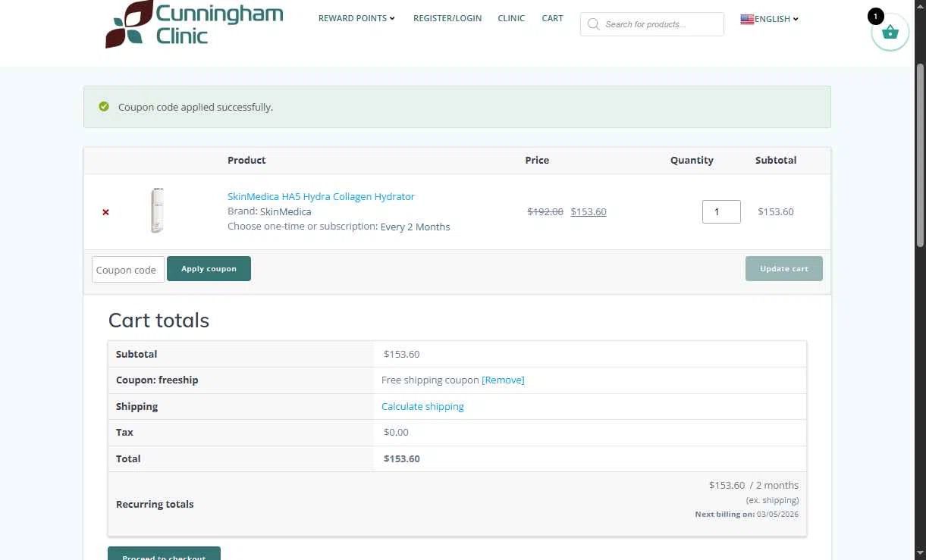The image size is (926, 560).
Task: Click the search magnifier icon
Action: click(x=593, y=24)
